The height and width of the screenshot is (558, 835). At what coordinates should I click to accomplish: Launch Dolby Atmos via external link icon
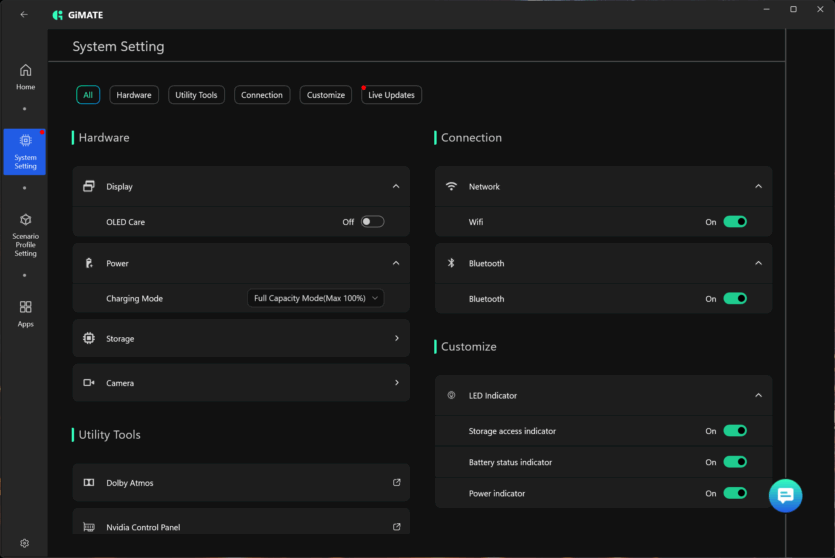coord(396,483)
